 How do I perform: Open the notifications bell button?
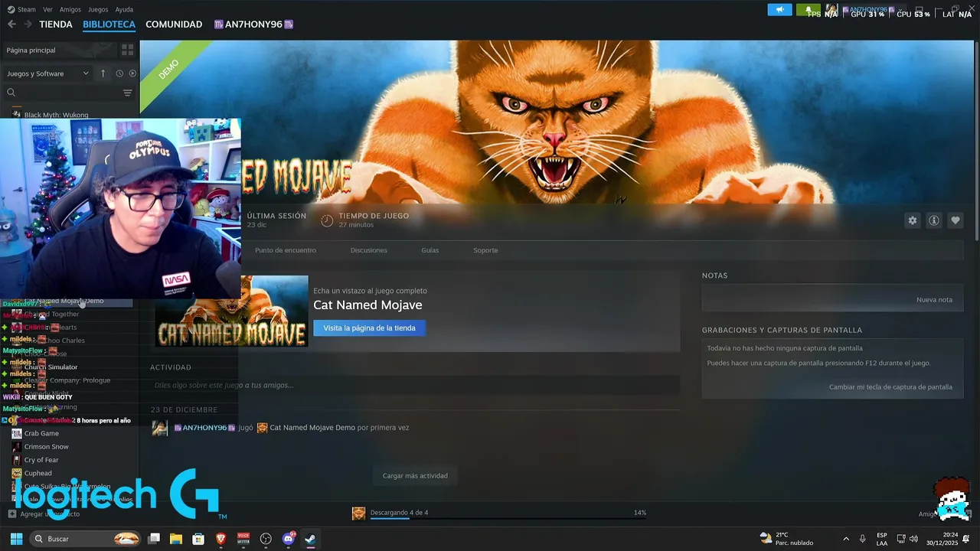point(808,10)
